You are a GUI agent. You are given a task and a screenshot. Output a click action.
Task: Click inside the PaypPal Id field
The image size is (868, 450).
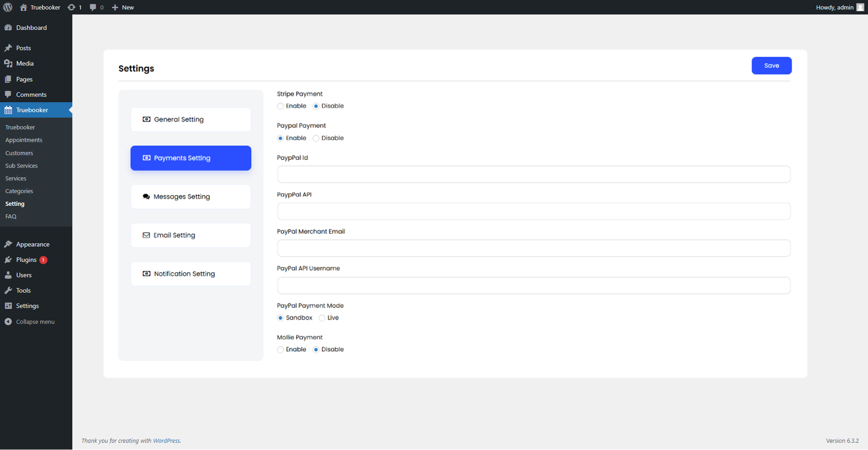click(533, 174)
